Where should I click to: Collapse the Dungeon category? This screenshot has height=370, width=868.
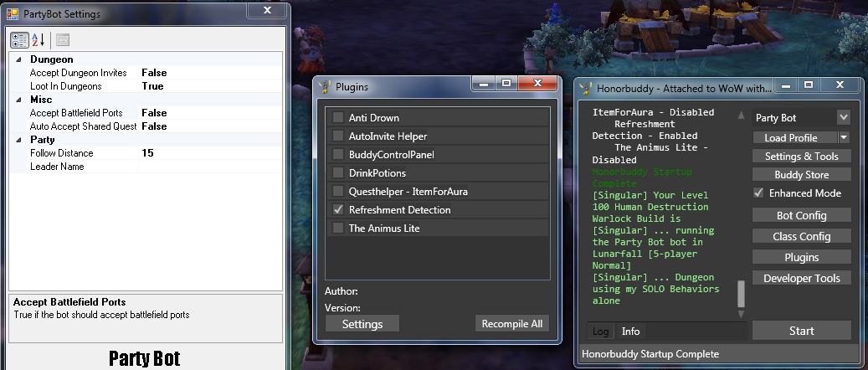click(x=18, y=59)
